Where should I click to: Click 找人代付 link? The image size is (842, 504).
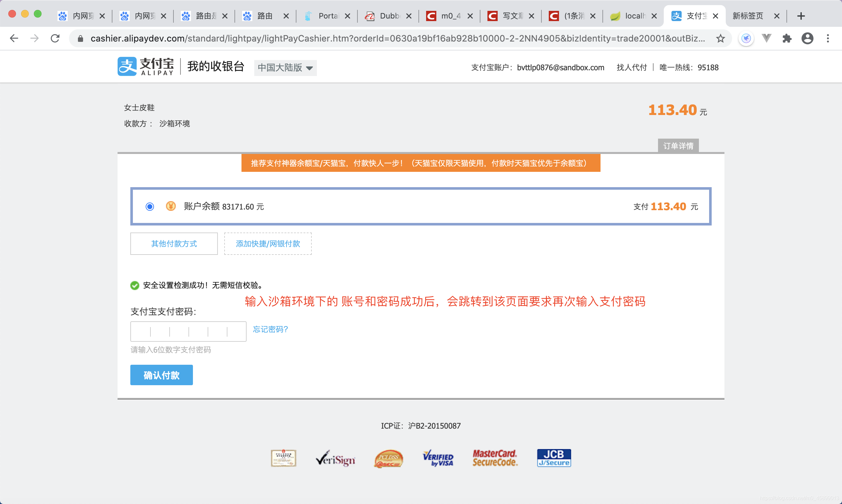click(x=632, y=68)
